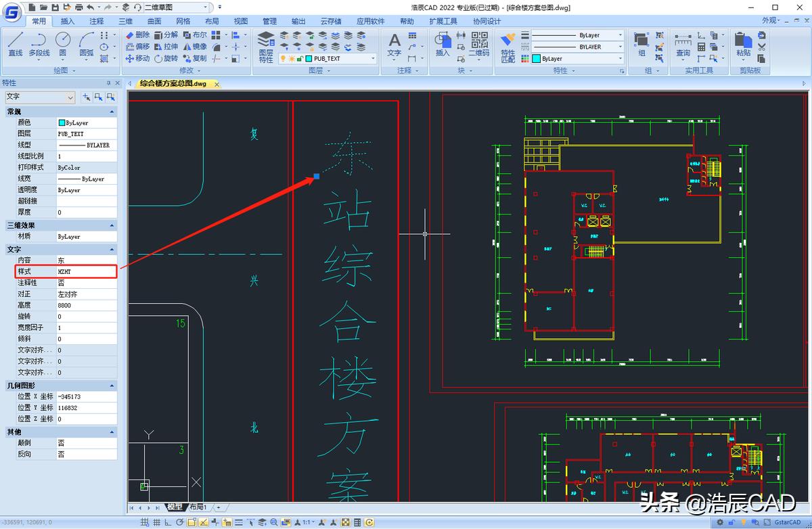This screenshot has height=529, width=812.
Task: Open the ByLayer color dropdown
Action: (619, 58)
